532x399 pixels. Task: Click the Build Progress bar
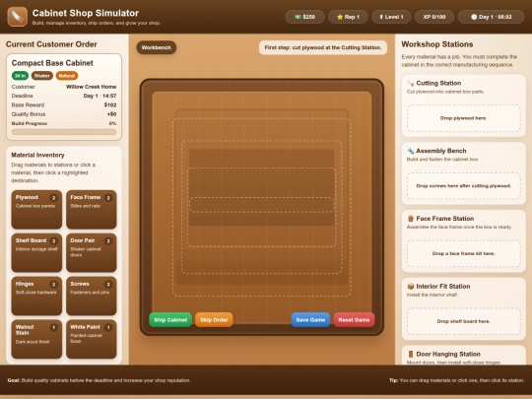pyautogui.click(x=64, y=132)
